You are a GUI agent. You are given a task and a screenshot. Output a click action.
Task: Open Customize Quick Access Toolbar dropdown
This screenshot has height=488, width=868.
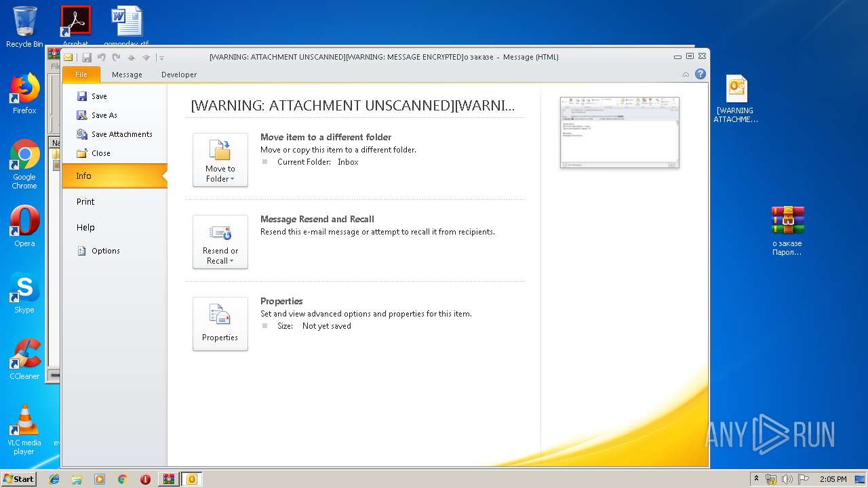tap(161, 58)
